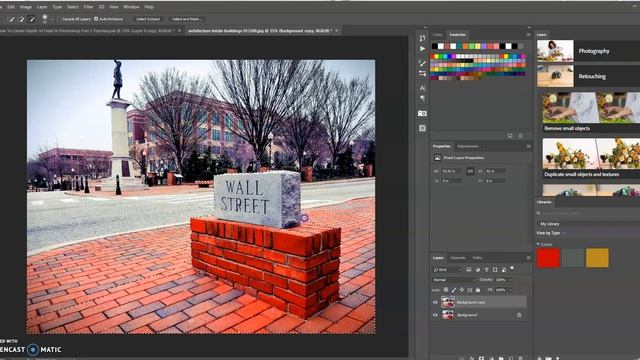Collapse the Colors section in Libraries
Viewport: 640px width, 360px height.
pos(538,244)
